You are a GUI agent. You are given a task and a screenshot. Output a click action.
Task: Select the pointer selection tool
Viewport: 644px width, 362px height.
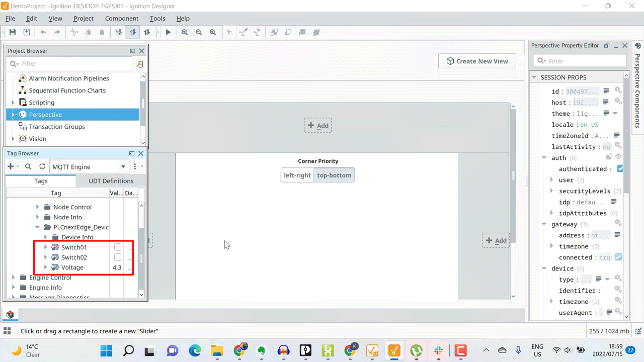point(229,32)
